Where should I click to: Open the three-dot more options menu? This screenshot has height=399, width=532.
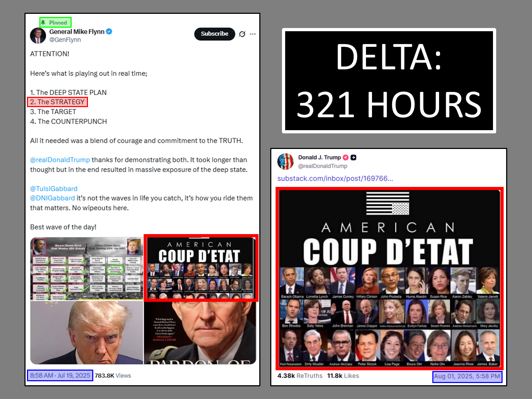tap(253, 34)
